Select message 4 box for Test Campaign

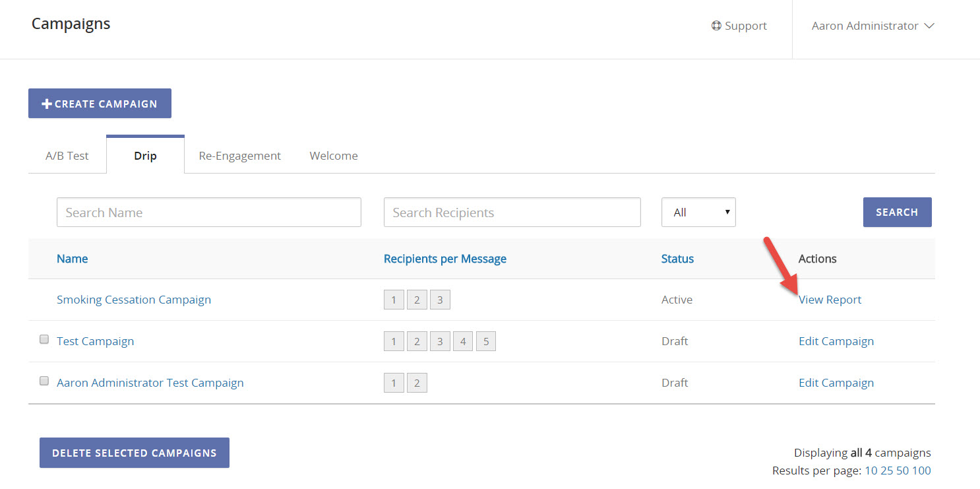click(463, 342)
